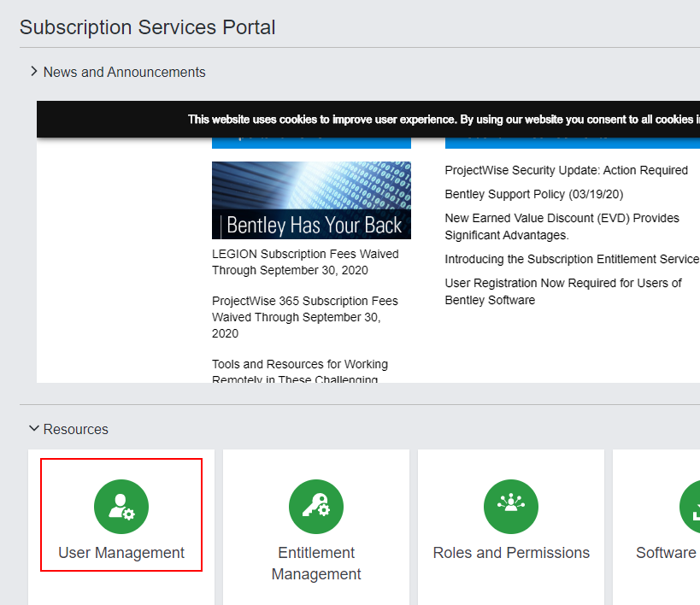Open Bentley Support Policy (03/19/20) link
The width and height of the screenshot is (700, 605).
534,194
